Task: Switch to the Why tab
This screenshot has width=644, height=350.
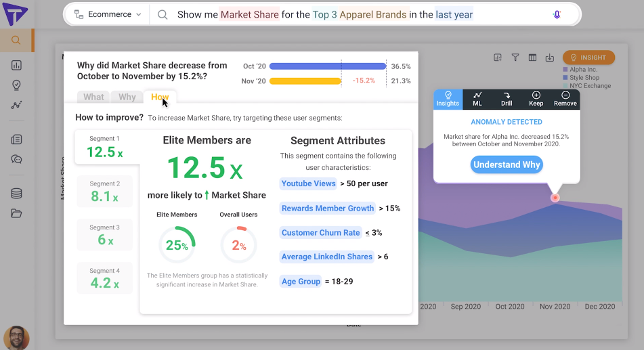Action: point(127,97)
